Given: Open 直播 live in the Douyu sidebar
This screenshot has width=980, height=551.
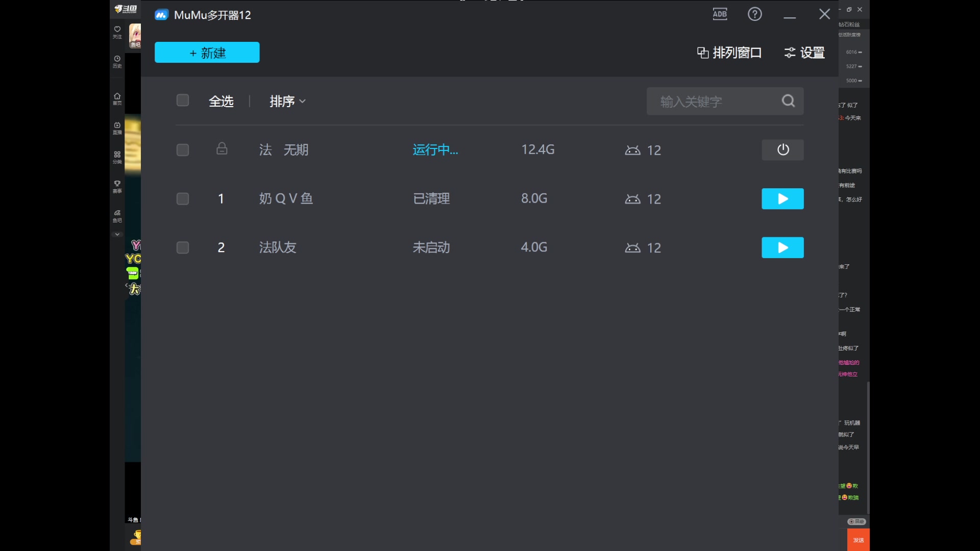Looking at the screenshot, I should pos(117,128).
